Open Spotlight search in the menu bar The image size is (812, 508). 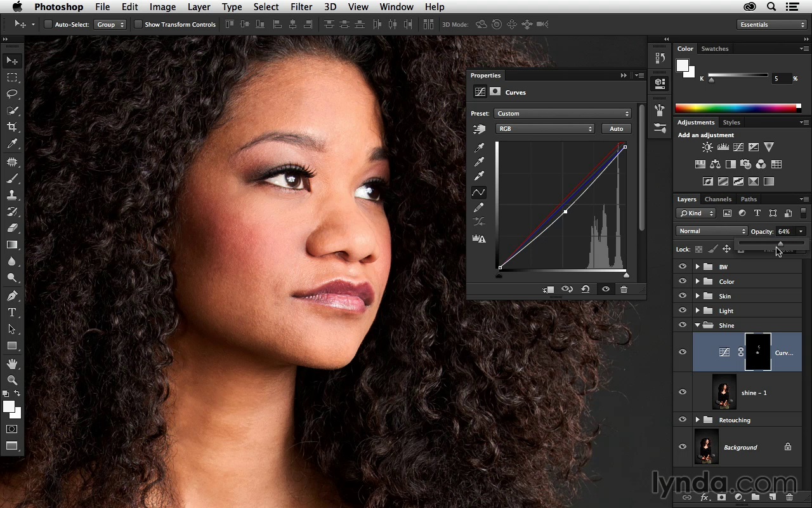point(771,7)
